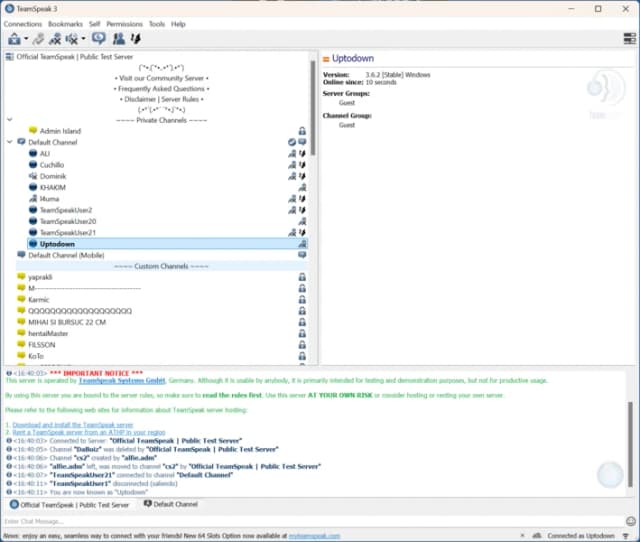The image size is (640, 542).
Task: Select the Admin Island channel
Action: pyautogui.click(x=60, y=131)
